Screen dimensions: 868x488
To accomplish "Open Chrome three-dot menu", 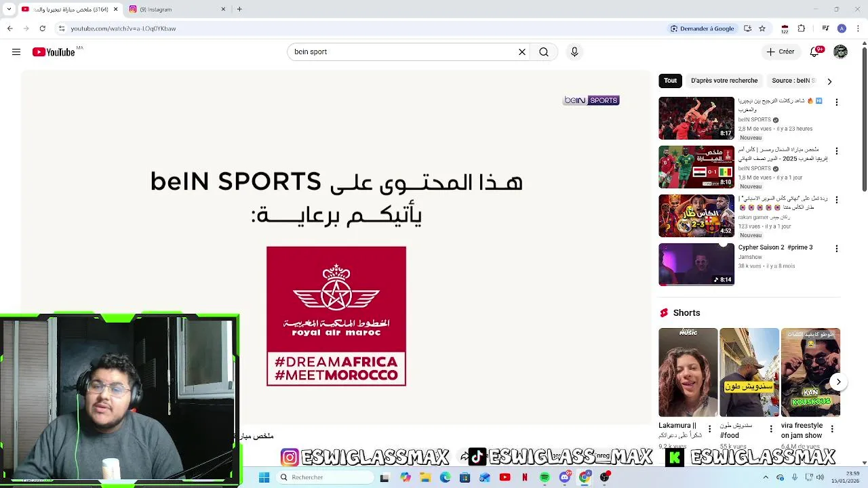I will pos(856,28).
